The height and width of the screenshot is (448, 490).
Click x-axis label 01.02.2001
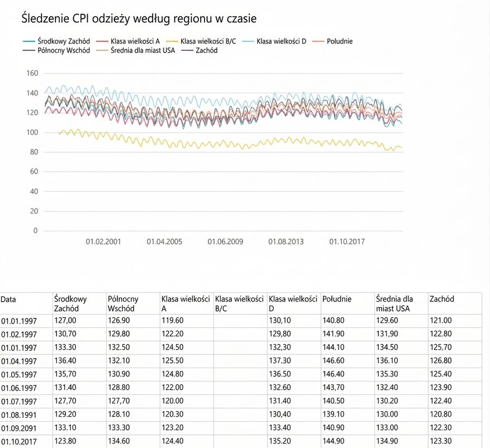tap(103, 241)
